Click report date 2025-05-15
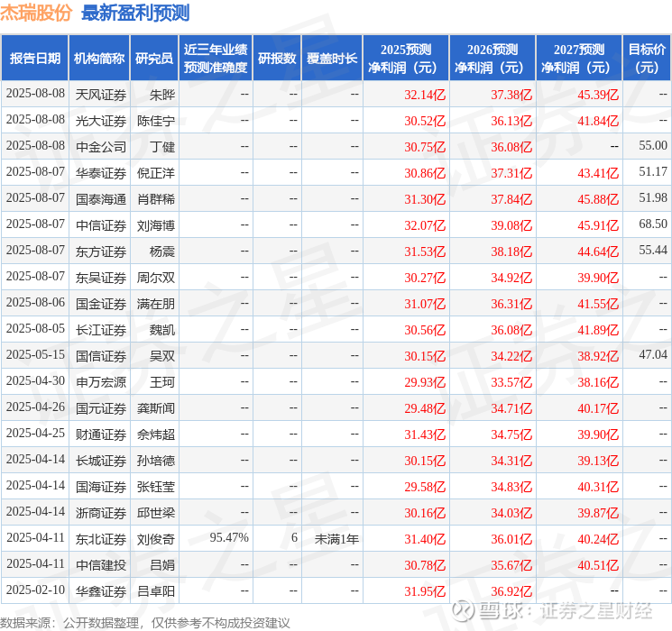The height and width of the screenshot is (631, 672). (35, 354)
